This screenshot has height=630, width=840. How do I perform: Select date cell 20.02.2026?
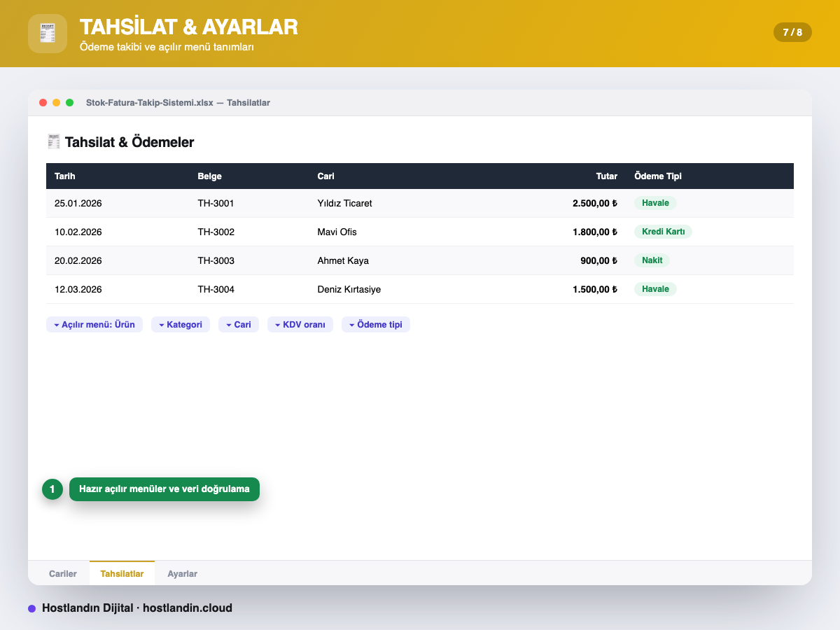pyautogui.click(x=78, y=260)
